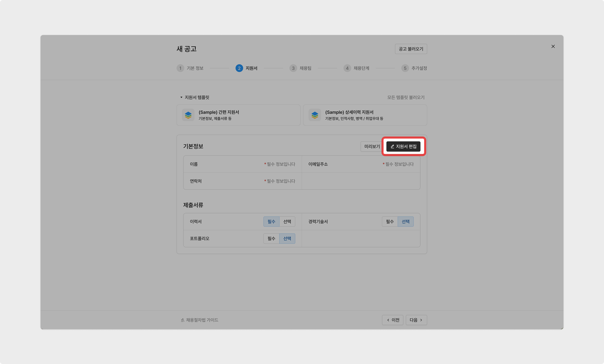Click the stack icon of 간편 지원서 template
The width and height of the screenshot is (604, 364).
(188, 115)
